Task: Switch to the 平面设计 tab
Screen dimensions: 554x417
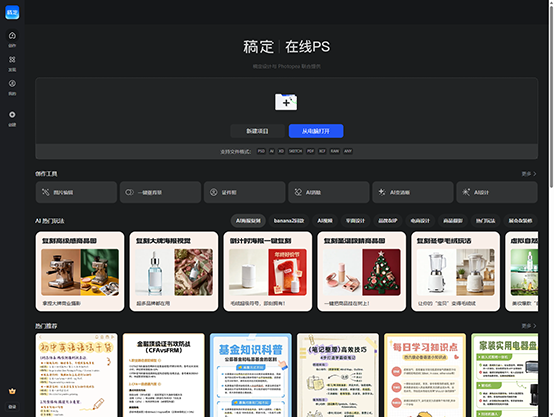Action: click(x=355, y=221)
